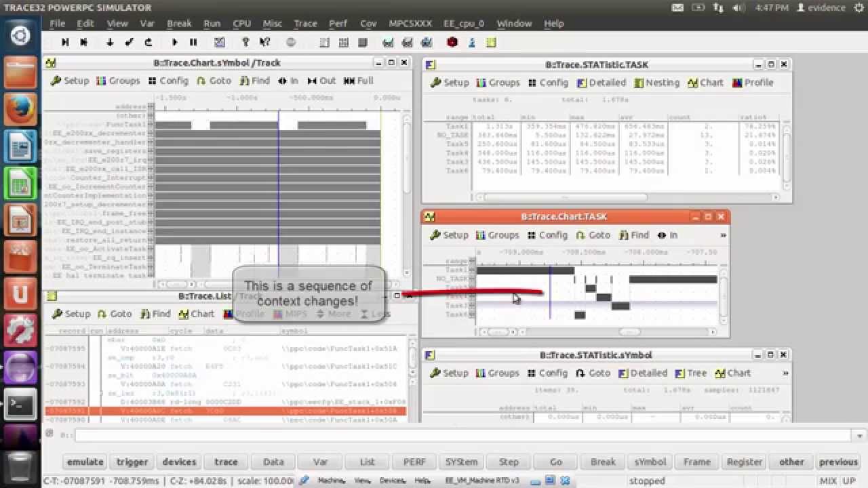Open the MPC5XXX menu
The width and height of the screenshot is (868, 488).
(410, 23)
